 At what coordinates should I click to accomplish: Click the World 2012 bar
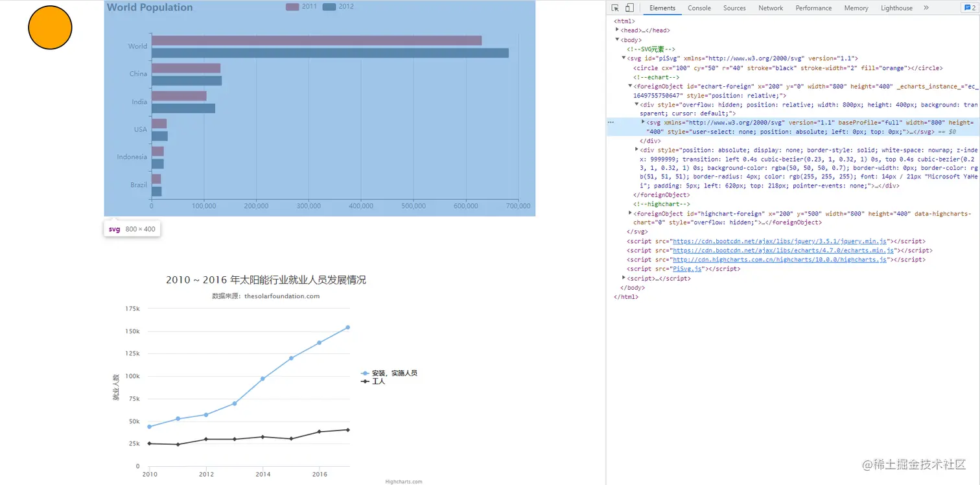(330, 53)
